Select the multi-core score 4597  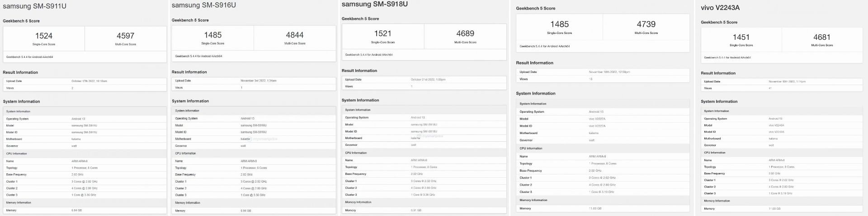click(125, 36)
